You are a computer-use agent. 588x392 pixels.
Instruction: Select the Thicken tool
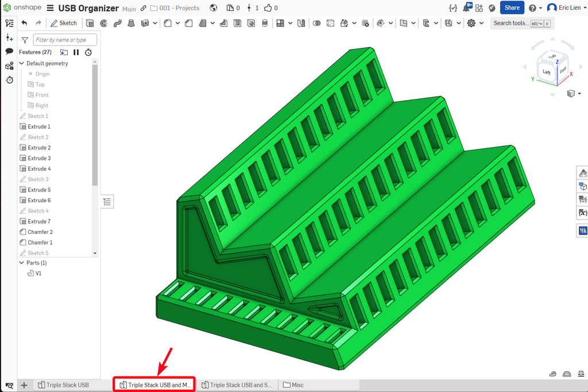pyautogui.click(x=145, y=24)
